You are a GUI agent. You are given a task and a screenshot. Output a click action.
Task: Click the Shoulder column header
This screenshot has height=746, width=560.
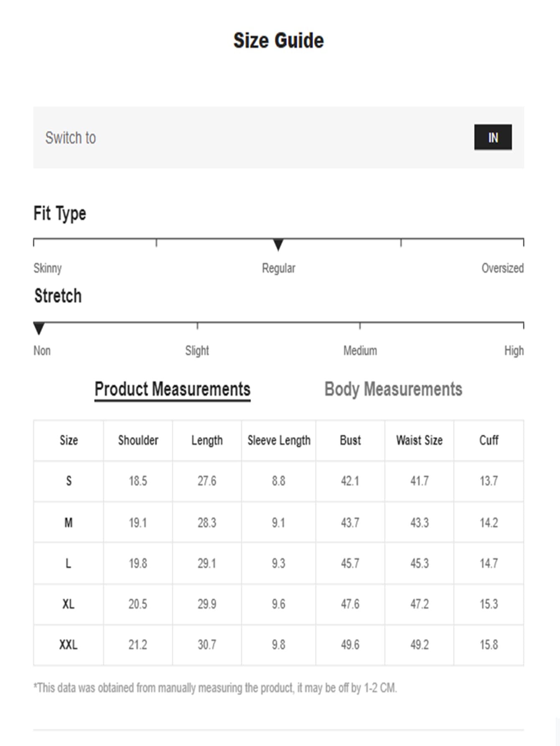138,440
